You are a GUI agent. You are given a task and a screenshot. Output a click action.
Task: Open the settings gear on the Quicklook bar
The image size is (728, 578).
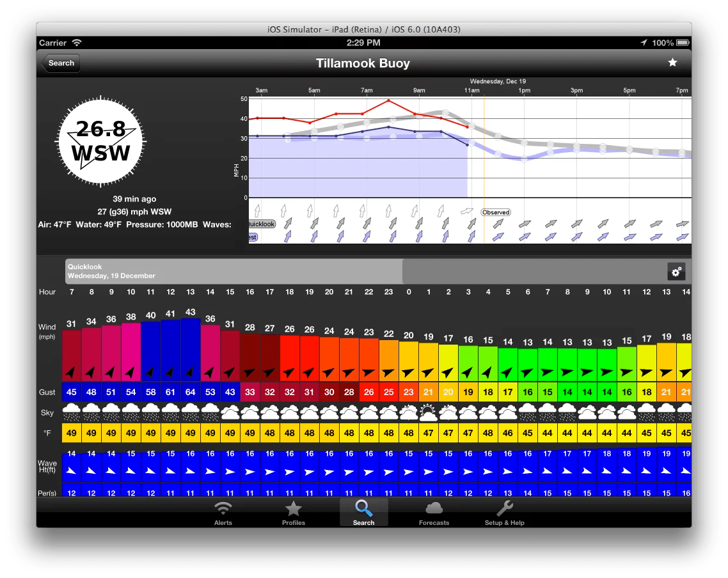(677, 271)
